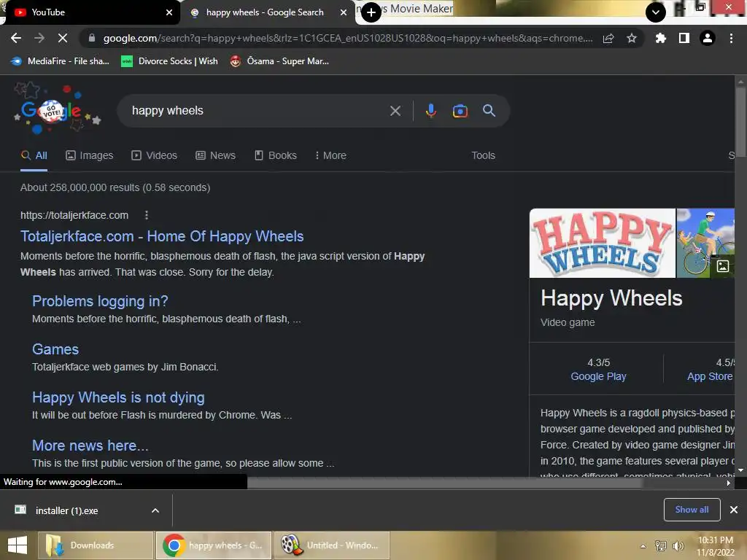The image size is (747, 560).
Task: Show hidden tray icons arrow
Action: 643,545
